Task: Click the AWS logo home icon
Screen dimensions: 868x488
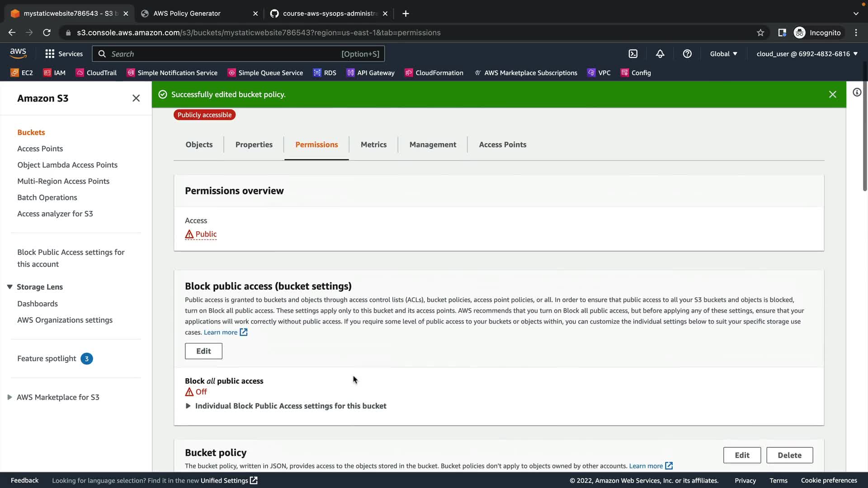Action: 18,53
